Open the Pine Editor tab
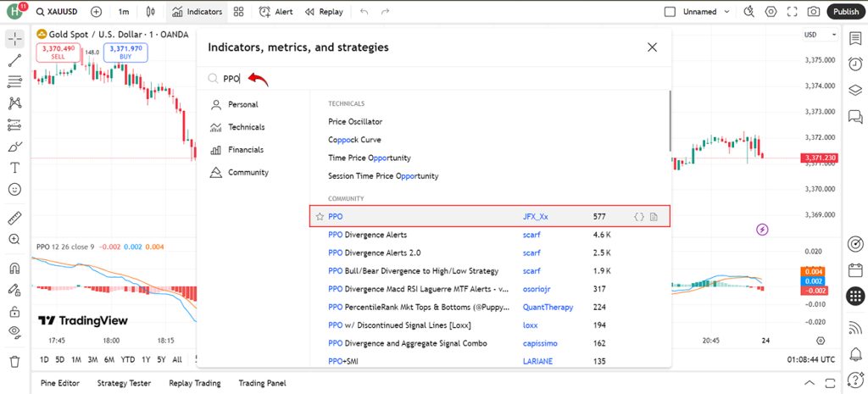Image resolution: width=868 pixels, height=394 pixels. (x=60, y=383)
